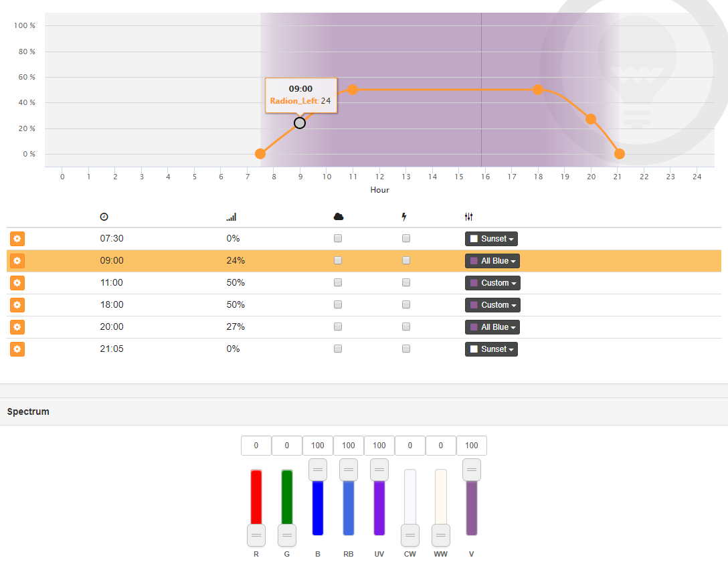
Task: Click the red R channel slider handle
Action: tap(256, 535)
